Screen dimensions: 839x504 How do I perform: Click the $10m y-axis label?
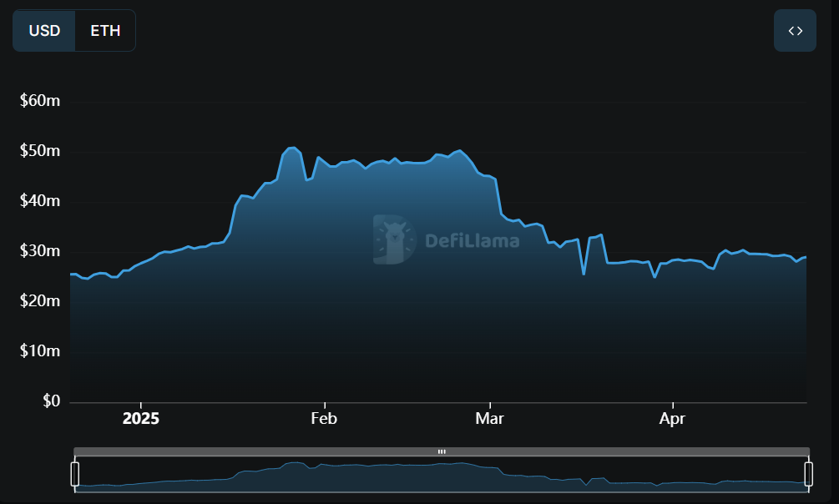40,351
